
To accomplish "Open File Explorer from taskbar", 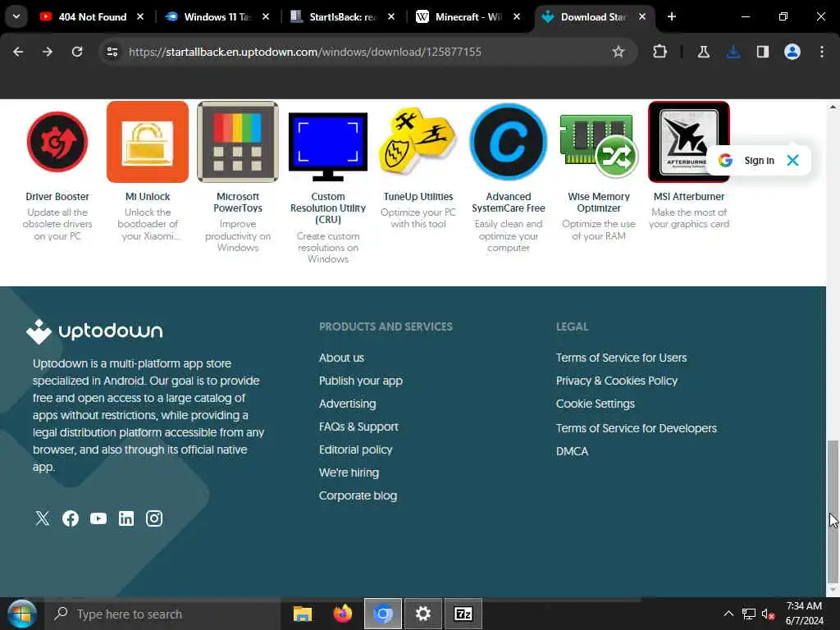I will (303, 614).
